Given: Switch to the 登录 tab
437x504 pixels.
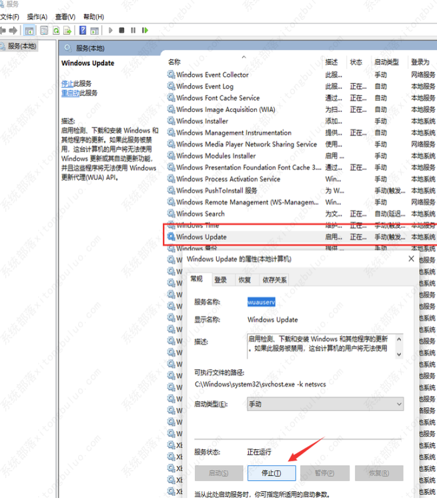Looking at the screenshot, I should coord(221,280).
